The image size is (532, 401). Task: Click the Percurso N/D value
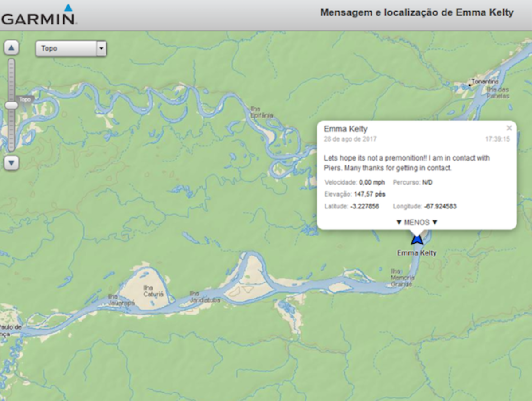(x=427, y=182)
